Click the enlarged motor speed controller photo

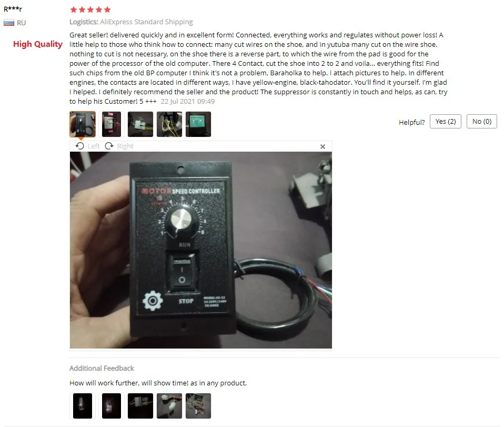coord(201,250)
